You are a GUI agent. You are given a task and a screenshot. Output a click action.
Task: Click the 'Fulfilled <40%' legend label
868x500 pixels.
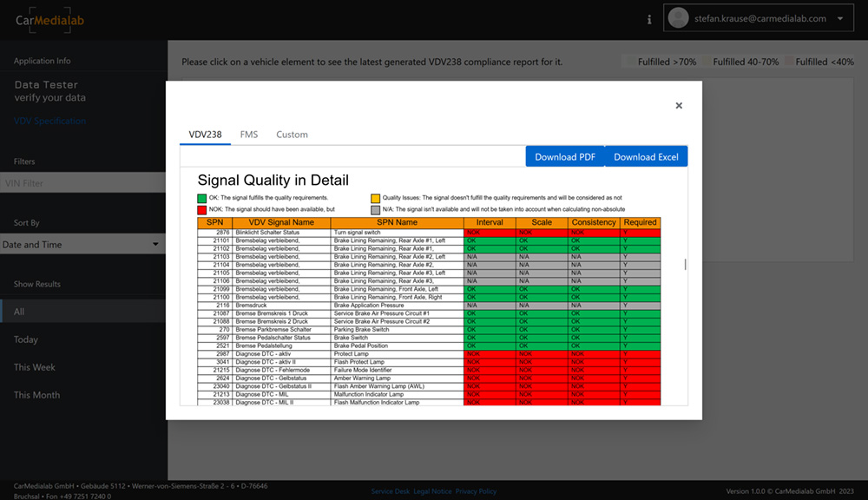pyautogui.click(x=825, y=62)
